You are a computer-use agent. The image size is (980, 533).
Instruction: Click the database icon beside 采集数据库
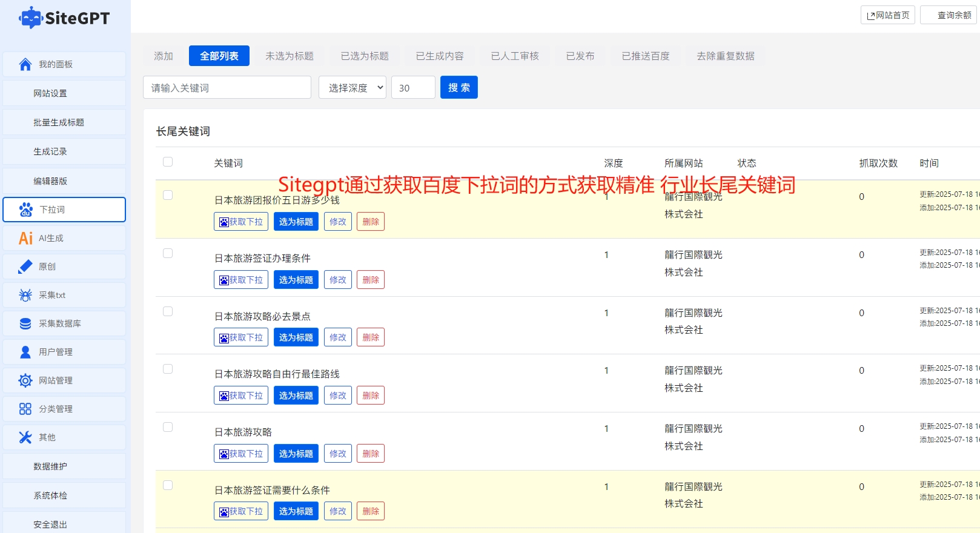25,323
